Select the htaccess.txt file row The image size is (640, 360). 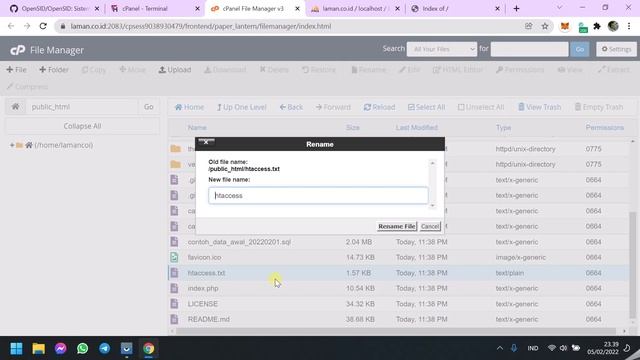pos(398,273)
